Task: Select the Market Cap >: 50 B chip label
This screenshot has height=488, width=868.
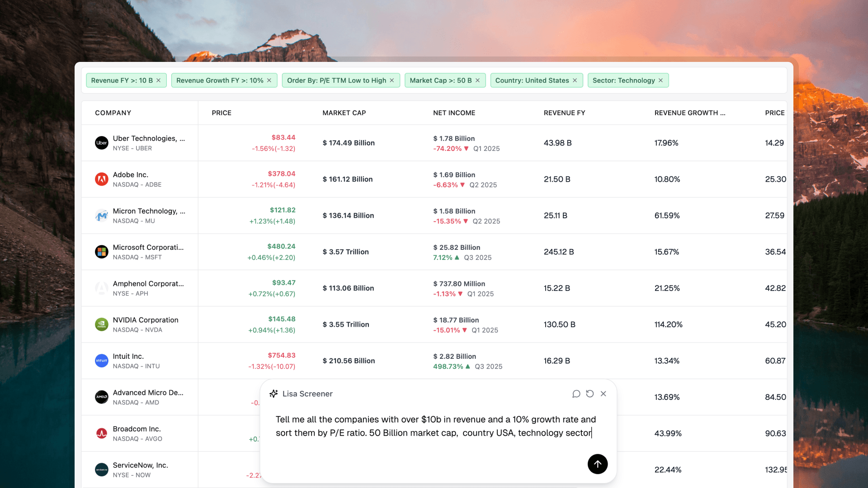Action: pyautogui.click(x=441, y=80)
